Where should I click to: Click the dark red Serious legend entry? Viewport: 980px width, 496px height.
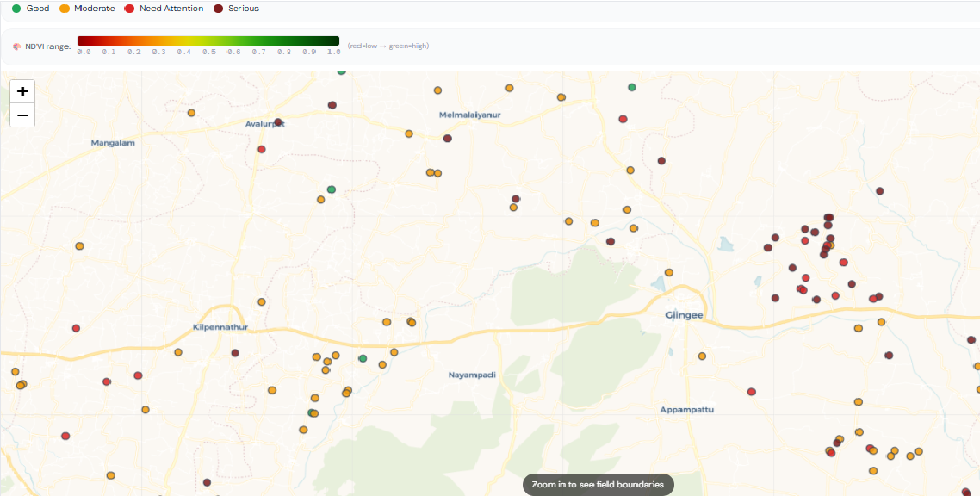click(x=236, y=9)
